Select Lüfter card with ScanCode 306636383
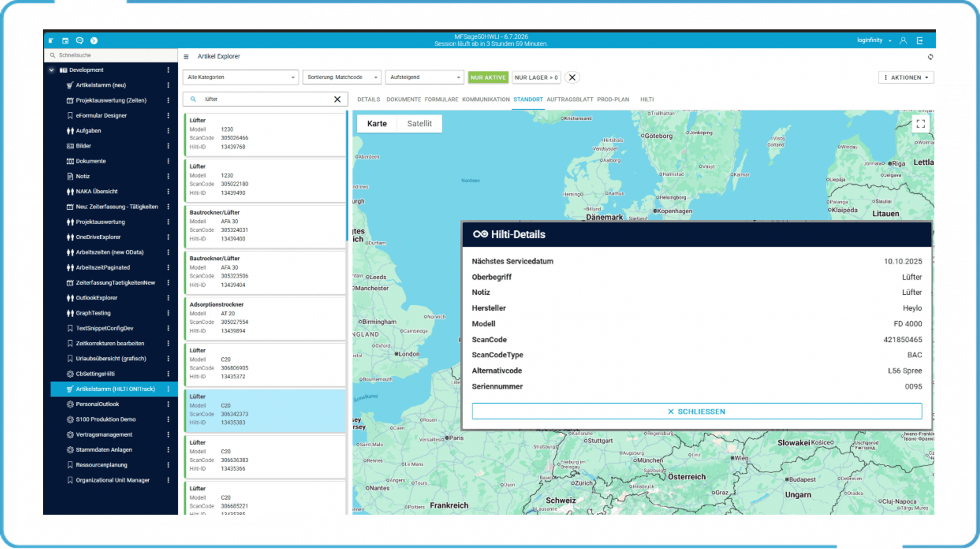Image resolution: width=980 pixels, height=549 pixels. (265, 456)
